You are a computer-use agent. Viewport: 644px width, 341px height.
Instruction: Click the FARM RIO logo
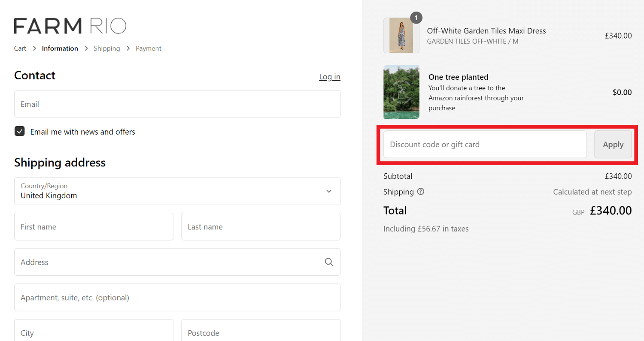(x=70, y=26)
